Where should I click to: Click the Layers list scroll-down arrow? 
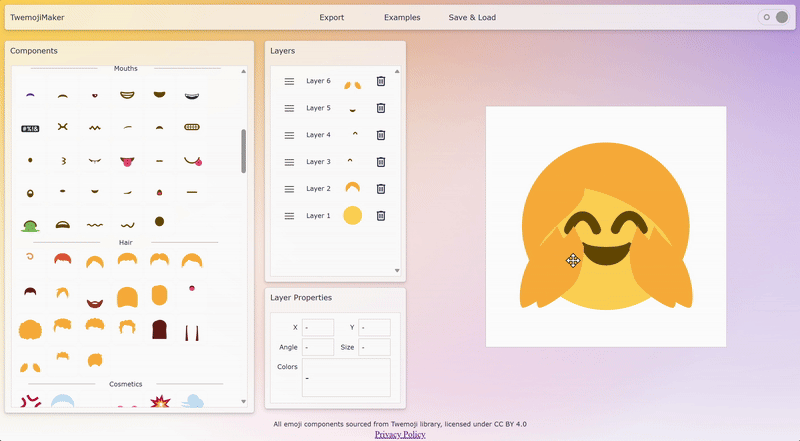pos(397,270)
